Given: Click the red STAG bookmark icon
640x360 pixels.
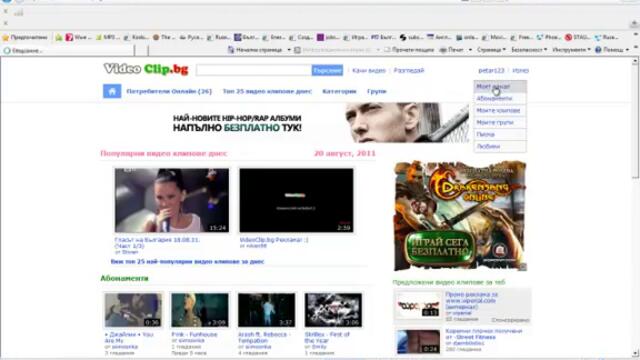Looking at the screenshot, I should (569, 37).
